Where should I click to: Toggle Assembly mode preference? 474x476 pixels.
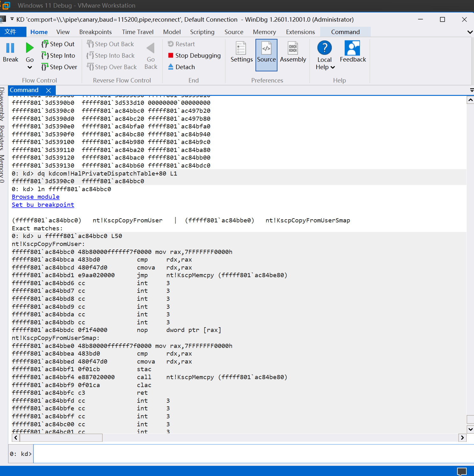(293, 52)
